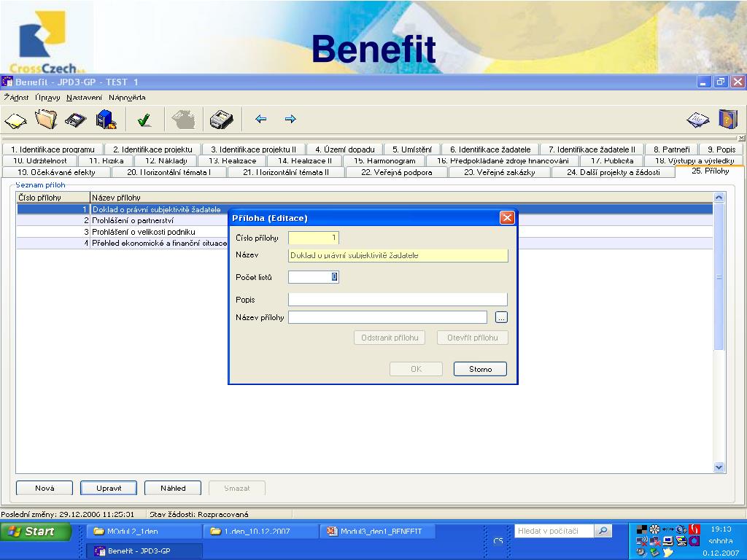Click the new application blank-page toolbar icon
747x560 pixels.
click(16, 120)
